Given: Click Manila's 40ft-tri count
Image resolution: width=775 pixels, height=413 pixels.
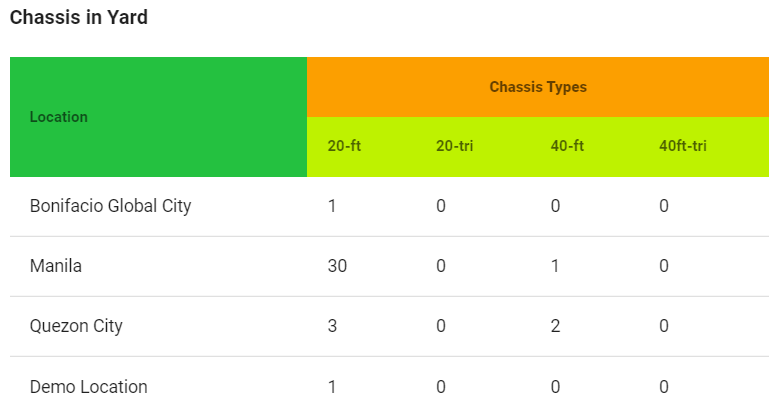Looking at the screenshot, I should point(664,266).
